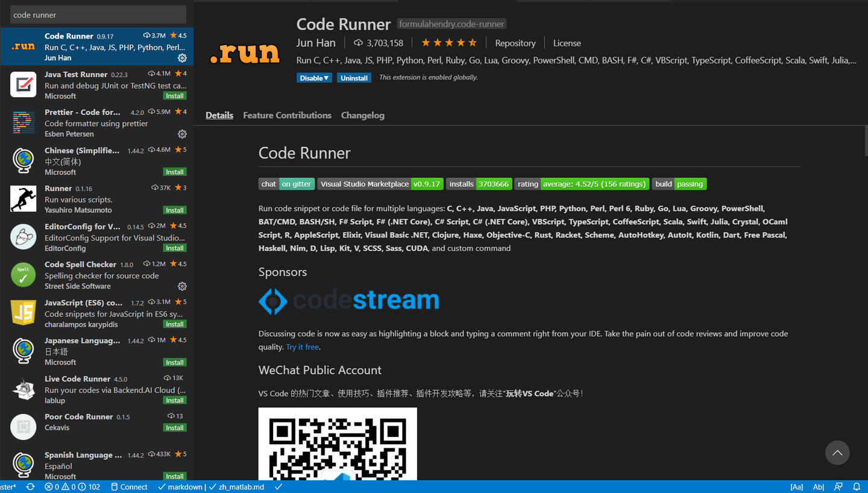Click the JavaScript ES6 snippets JS icon
The width and height of the screenshot is (868, 493).
click(24, 313)
